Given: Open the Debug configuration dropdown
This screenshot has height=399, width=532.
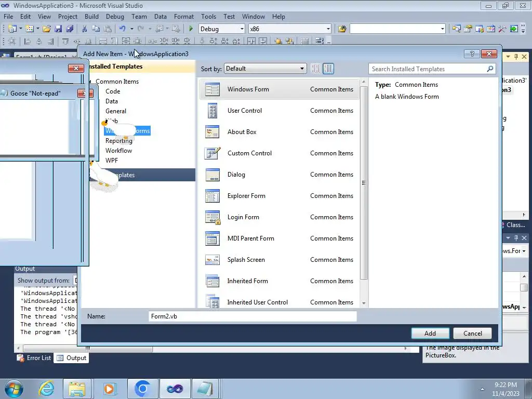Looking at the screenshot, I should [x=242, y=29].
